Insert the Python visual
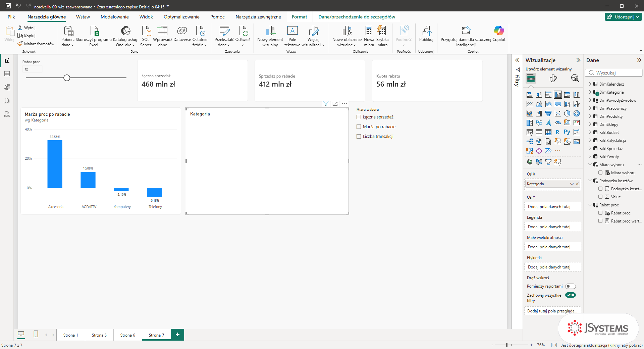Screen dimensions: 644x349 [x=567, y=132]
